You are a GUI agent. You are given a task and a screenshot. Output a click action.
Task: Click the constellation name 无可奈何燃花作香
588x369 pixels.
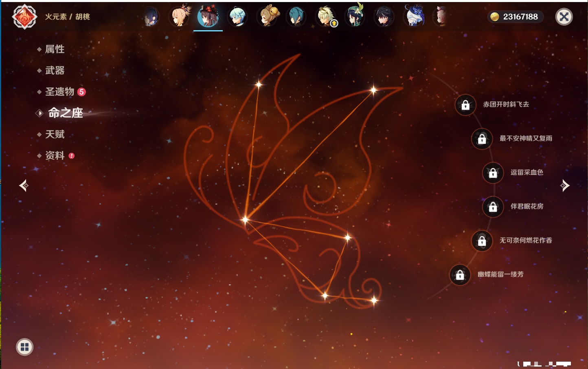526,240
